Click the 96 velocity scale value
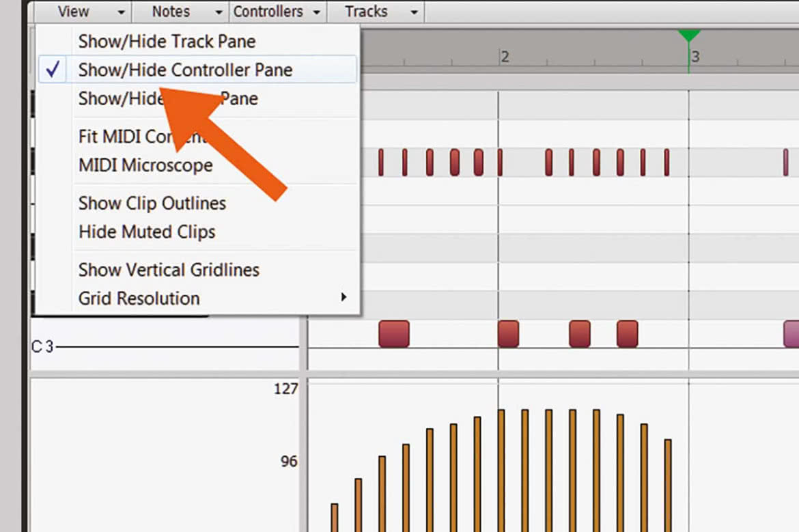The width and height of the screenshot is (799, 532). click(x=289, y=462)
